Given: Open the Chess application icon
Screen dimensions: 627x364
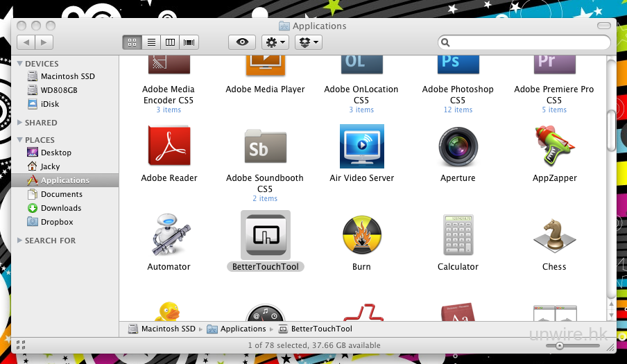Looking at the screenshot, I should point(554,235).
